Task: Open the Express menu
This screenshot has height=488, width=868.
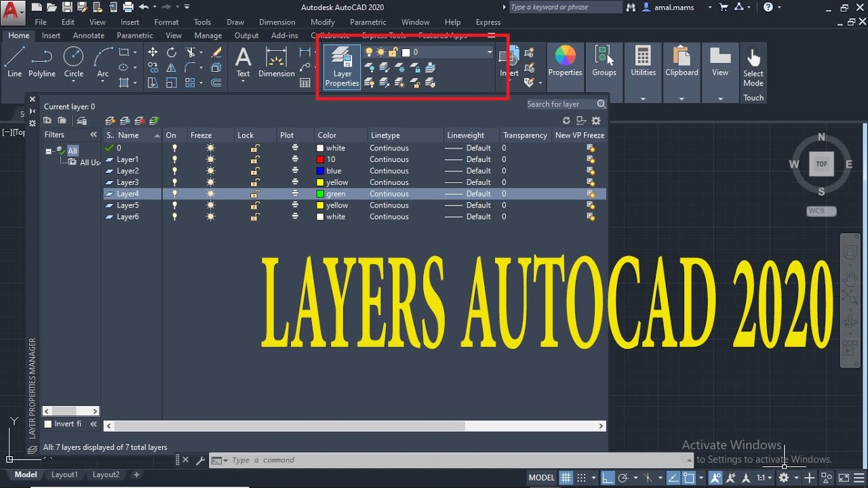Action: pyautogui.click(x=488, y=22)
